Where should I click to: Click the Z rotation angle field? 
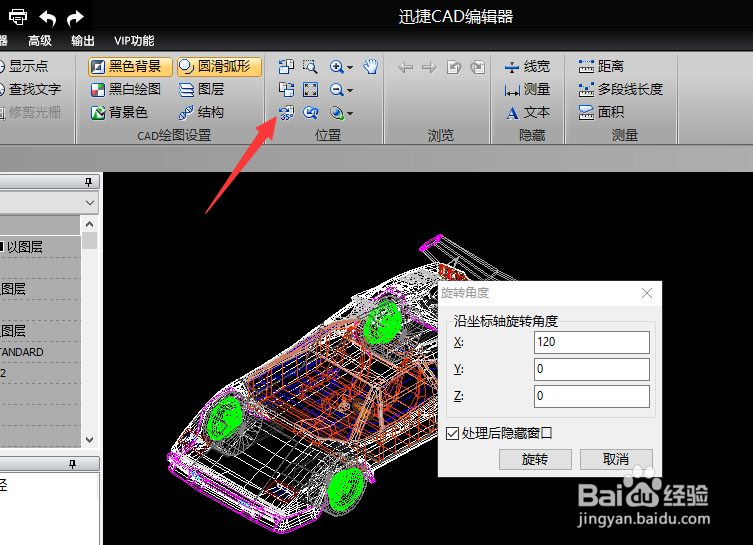592,396
